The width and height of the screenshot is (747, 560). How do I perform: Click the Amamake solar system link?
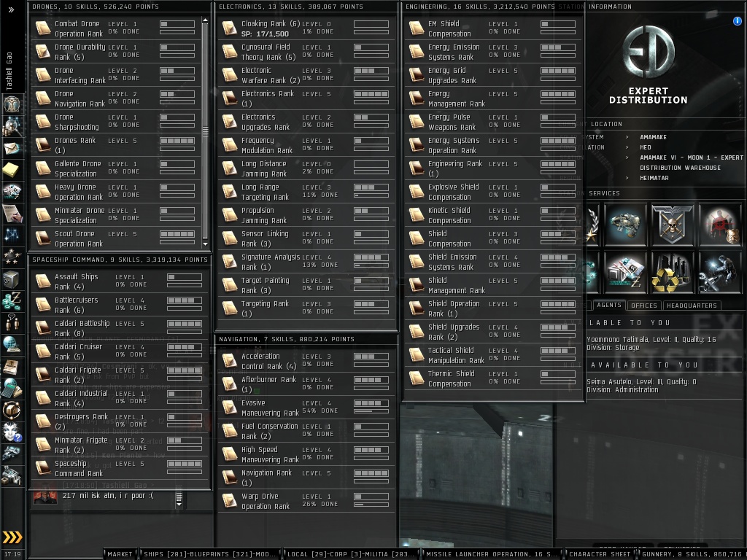tap(653, 137)
